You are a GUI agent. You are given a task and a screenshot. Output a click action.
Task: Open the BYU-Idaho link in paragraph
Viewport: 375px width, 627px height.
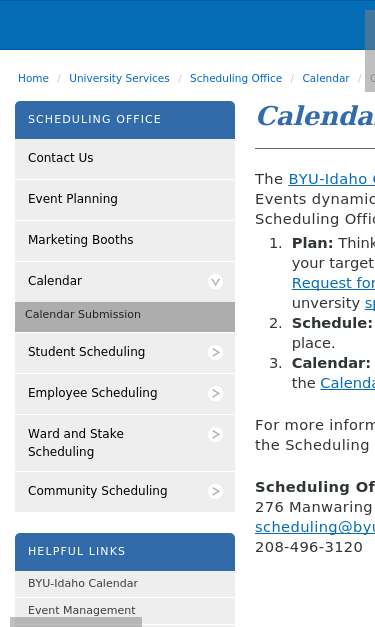[331, 179]
